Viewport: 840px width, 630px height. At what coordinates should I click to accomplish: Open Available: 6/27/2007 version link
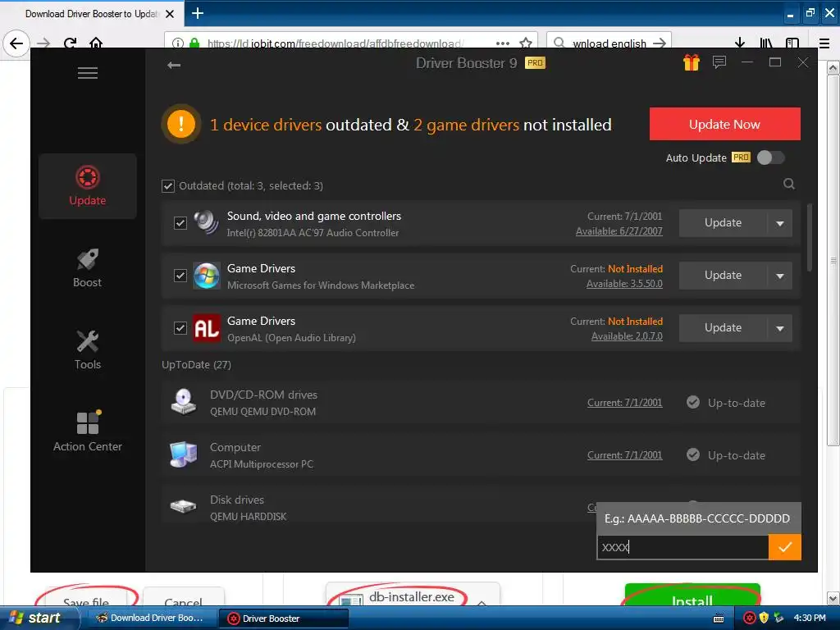pyautogui.click(x=619, y=231)
